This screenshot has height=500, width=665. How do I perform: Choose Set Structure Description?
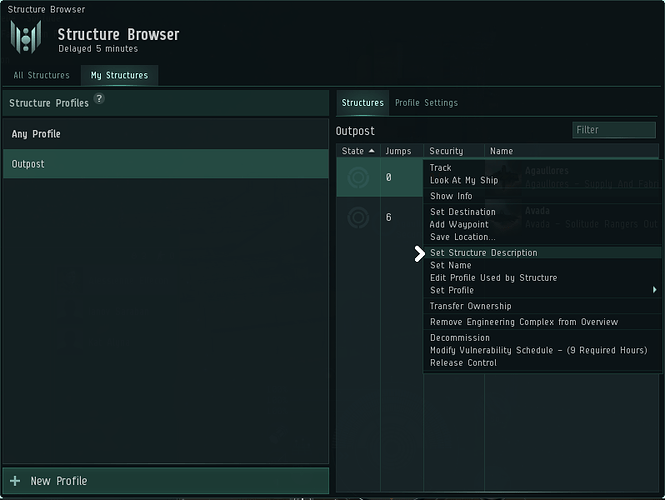pos(542,253)
